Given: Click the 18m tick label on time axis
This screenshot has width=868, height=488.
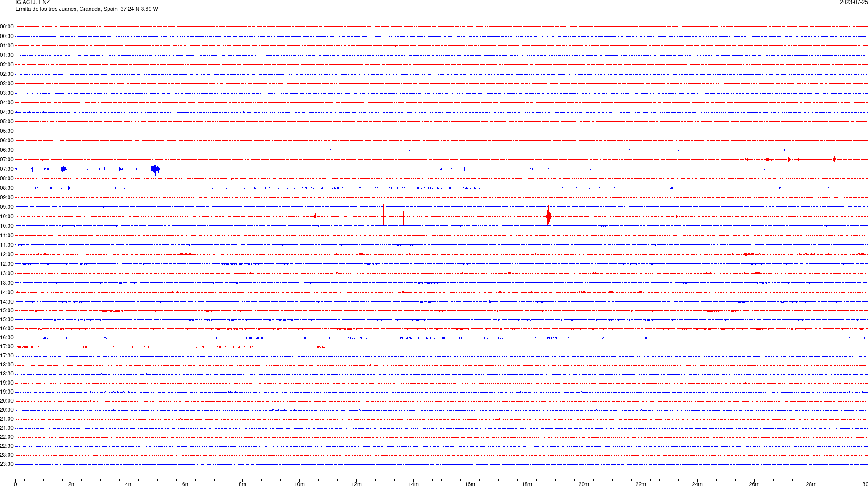Looking at the screenshot, I should tap(527, 484).
